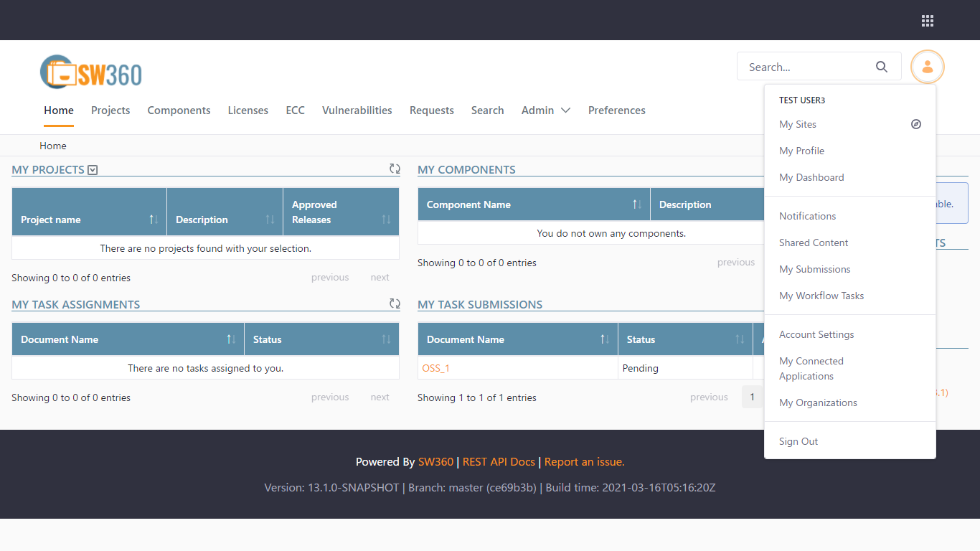This screenshot has height=551, width=980.
Task: Sort My Projects by Approved Releases
Action: click(341, 212)
